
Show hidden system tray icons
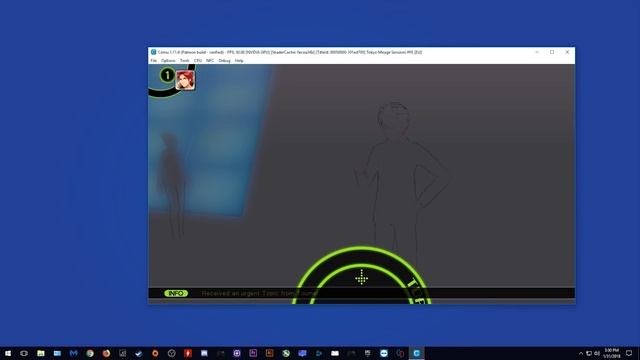point(581,353)
